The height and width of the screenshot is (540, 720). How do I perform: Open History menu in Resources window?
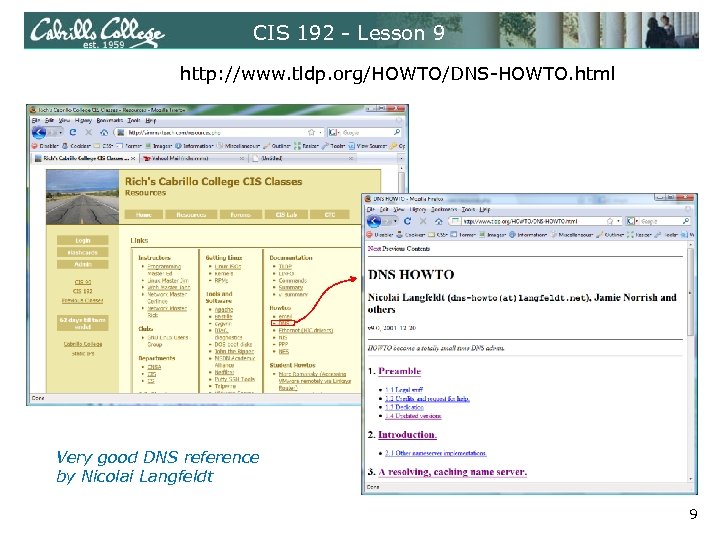pyautogui.click(x=83, y=120)
